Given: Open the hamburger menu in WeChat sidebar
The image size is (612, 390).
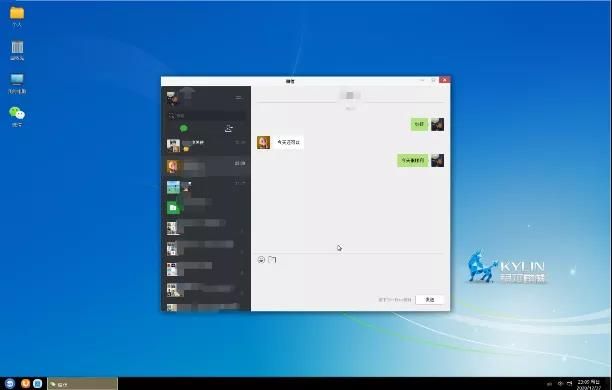Looking at the screenshot, I should pos(238,98).
